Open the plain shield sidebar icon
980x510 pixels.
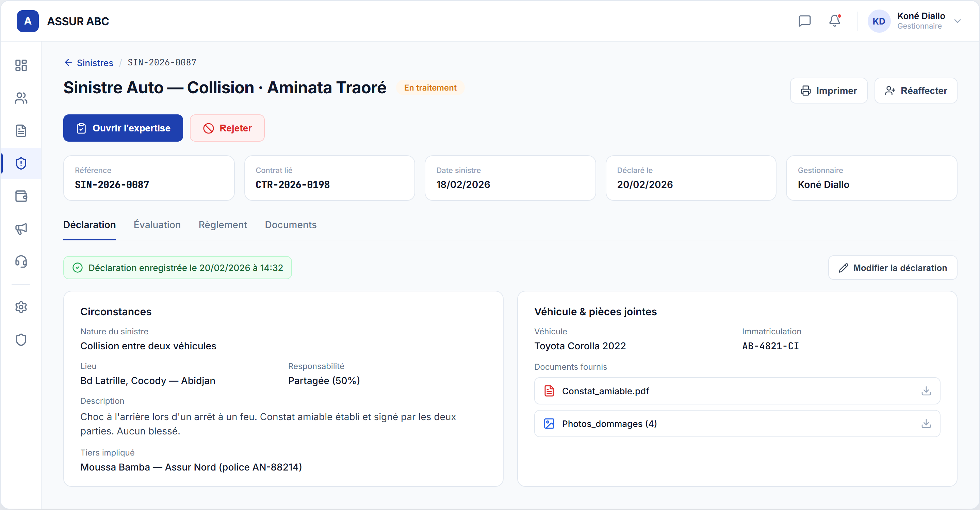21,340
